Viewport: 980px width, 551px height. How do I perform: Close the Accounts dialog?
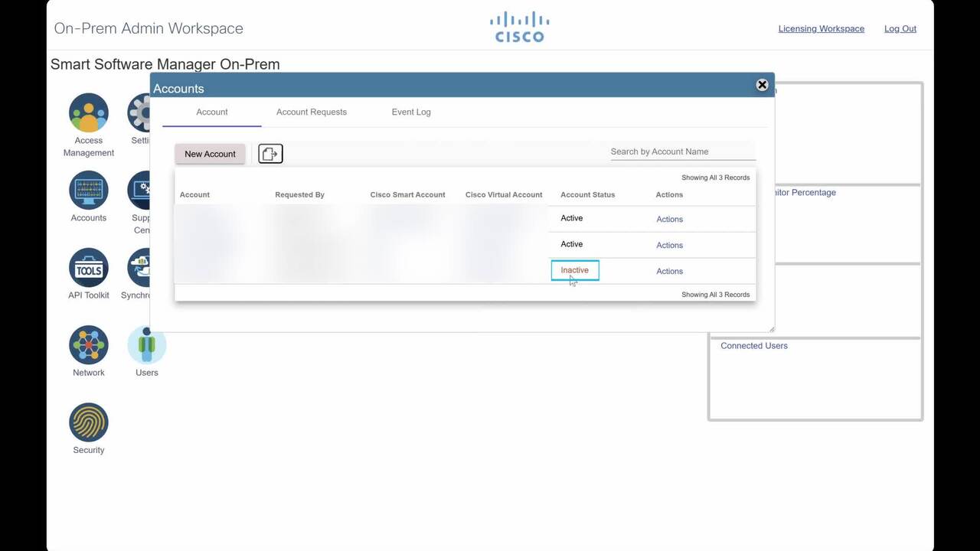[762, 85]
